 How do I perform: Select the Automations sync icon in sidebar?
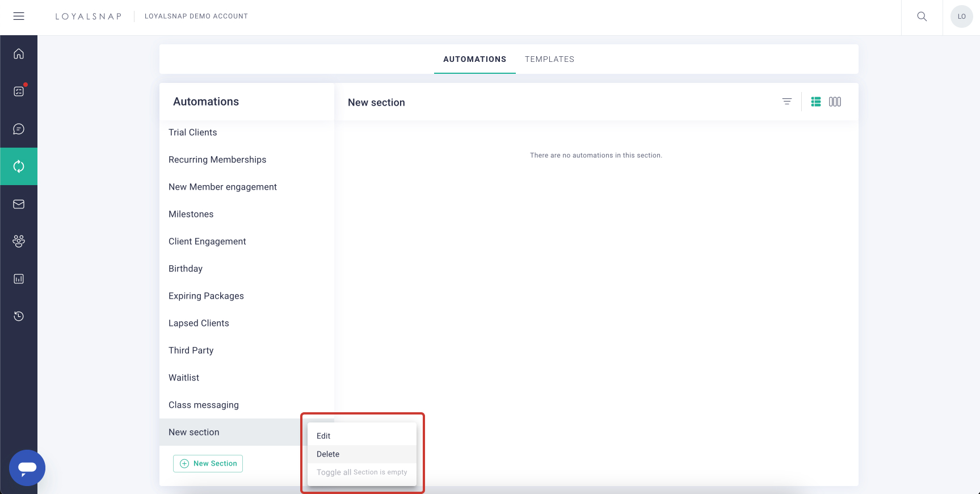tap(19, 166)
